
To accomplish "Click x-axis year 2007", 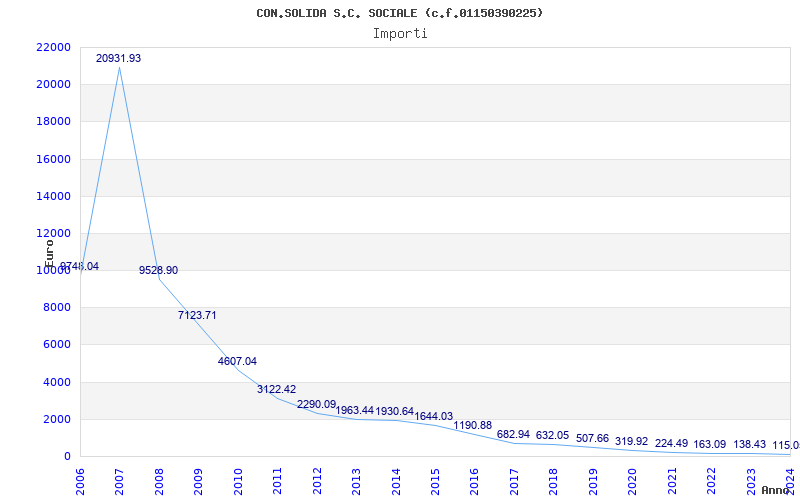I will click(119, 481).
